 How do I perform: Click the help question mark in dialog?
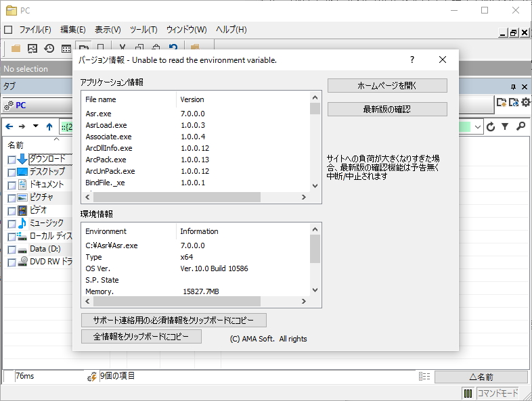coord(412,60)
